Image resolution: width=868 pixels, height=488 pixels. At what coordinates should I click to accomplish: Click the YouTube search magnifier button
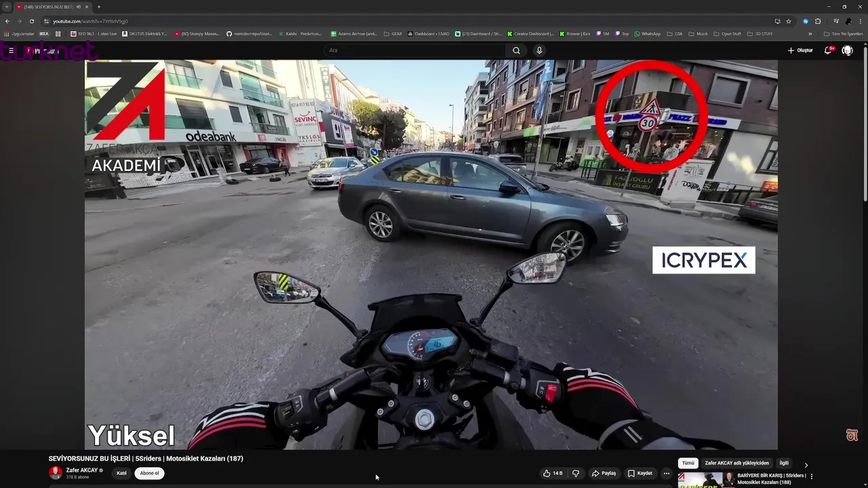(516, 50)
